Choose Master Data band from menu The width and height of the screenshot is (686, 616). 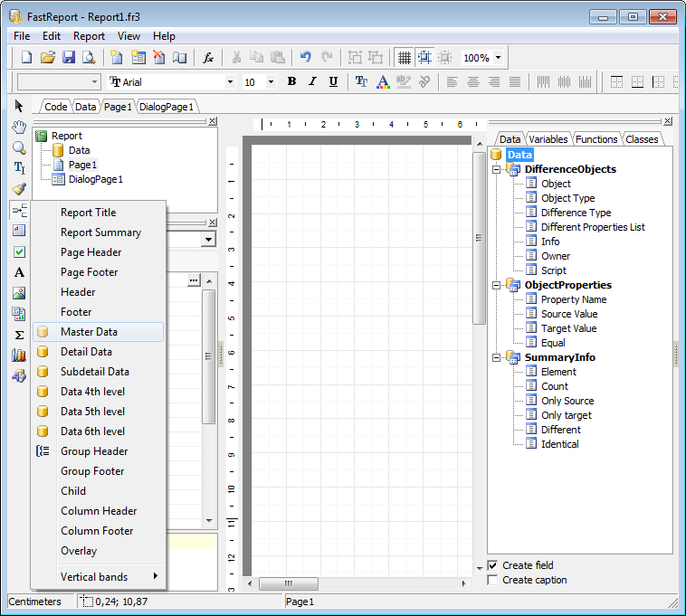98,332
